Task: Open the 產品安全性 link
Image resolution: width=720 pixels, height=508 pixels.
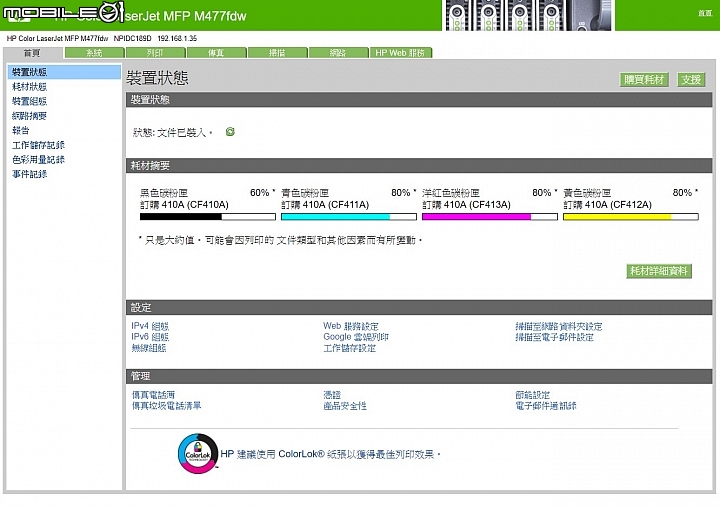Action: pos(345,406)
